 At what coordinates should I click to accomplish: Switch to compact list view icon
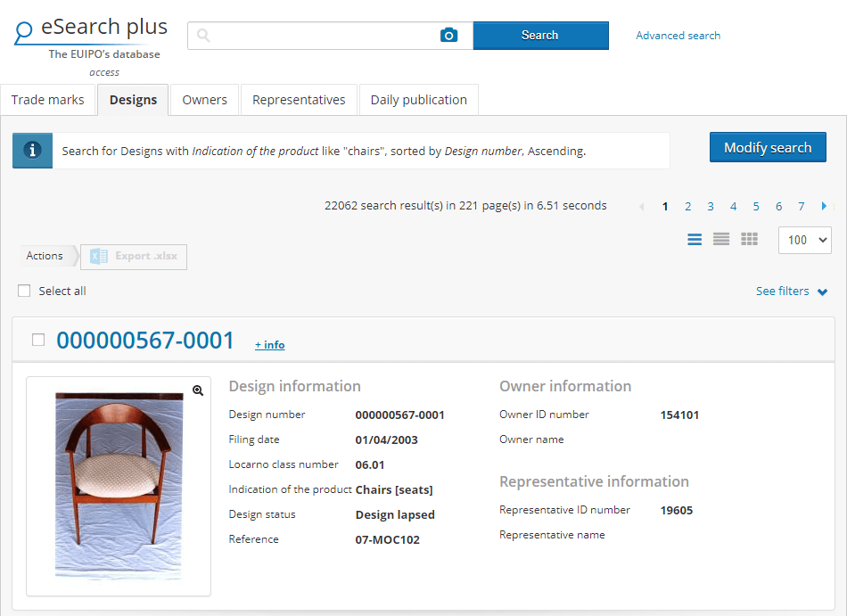click(721, 239)
